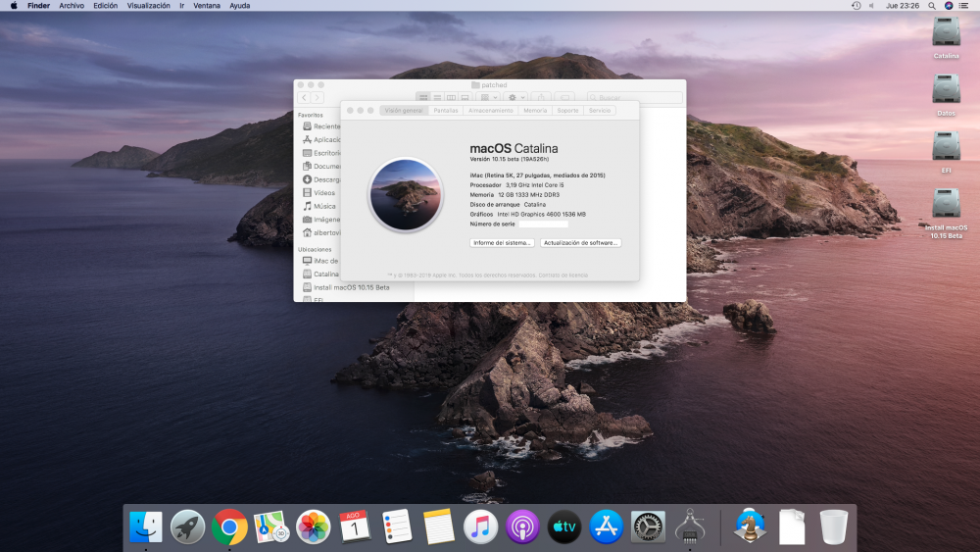The image size is (980, 552).
Task: Open the Photos app in Dock
Action: [x=314, y=527]
